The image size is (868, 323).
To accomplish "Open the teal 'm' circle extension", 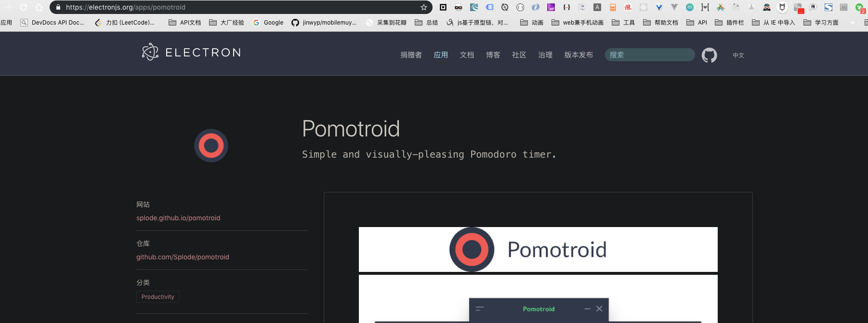I will [x=689, y=7].
